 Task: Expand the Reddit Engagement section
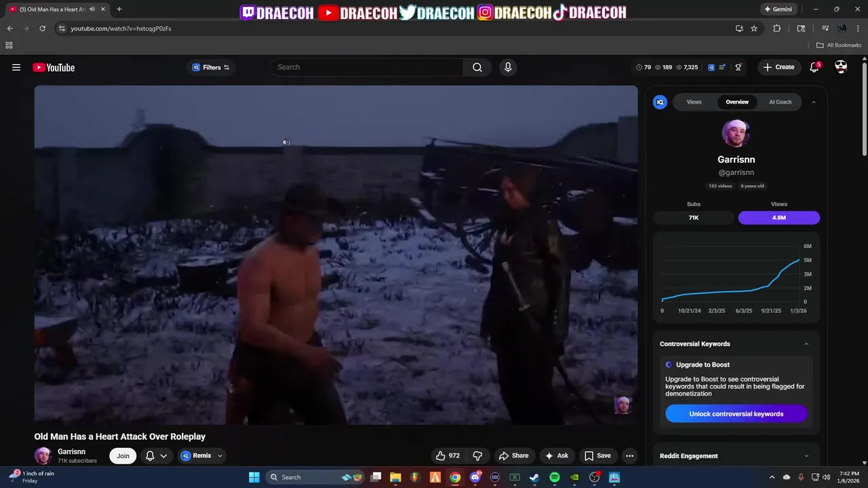point(806,456)
